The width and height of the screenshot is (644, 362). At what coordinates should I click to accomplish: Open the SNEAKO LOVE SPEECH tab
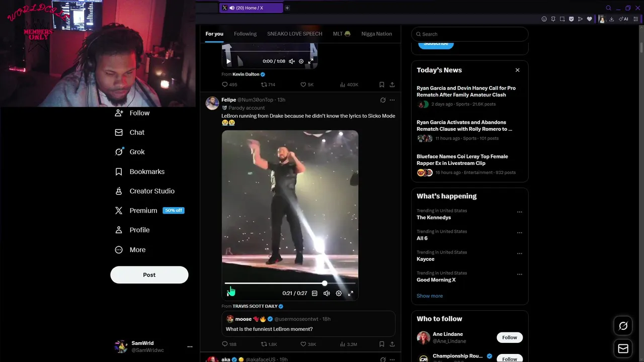point(294,34)
